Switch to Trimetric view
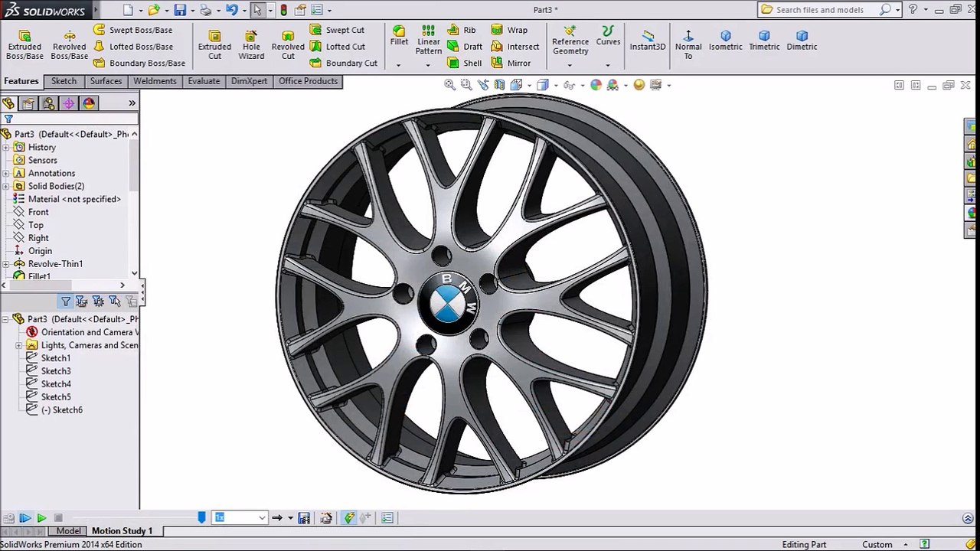 [764, 40]
